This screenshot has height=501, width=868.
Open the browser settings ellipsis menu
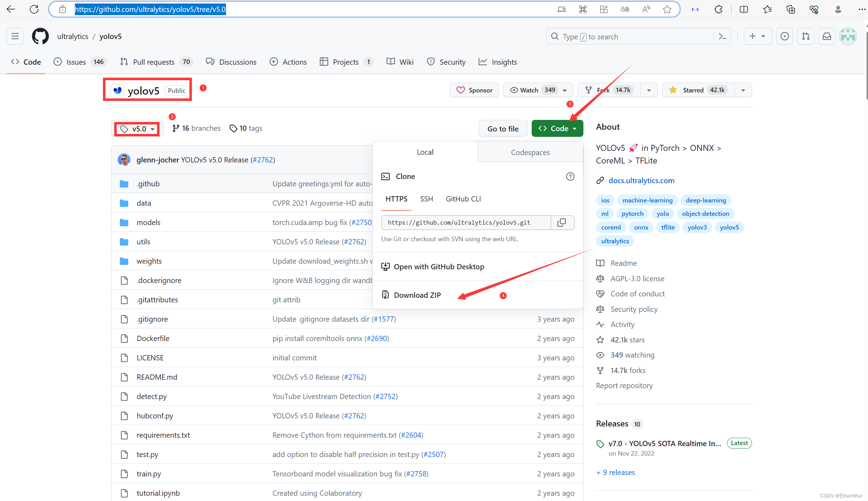click(862, 9)
